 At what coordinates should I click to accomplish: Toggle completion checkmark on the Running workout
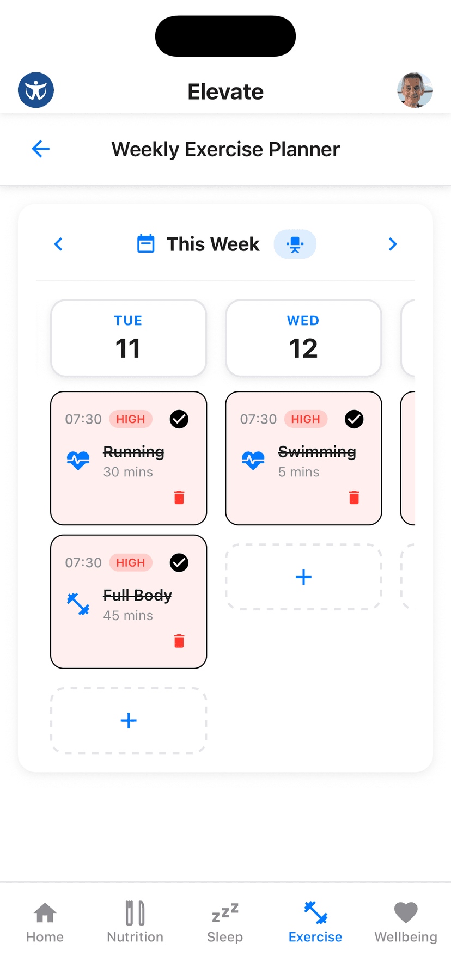point(179,419)
